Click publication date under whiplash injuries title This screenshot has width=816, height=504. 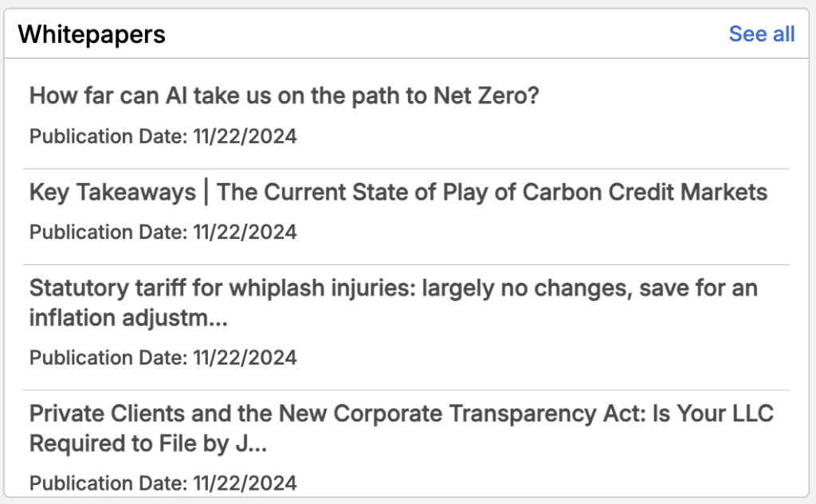pos(163,357)
